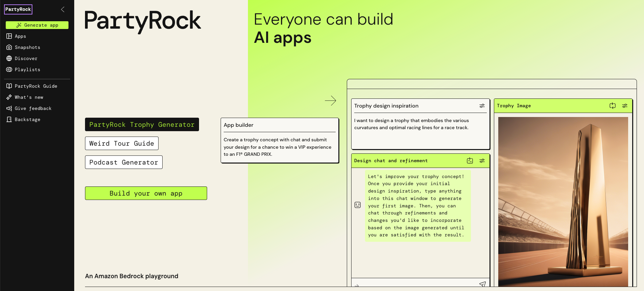Image resolution: width=644 pixels, height=291 pixels.
Task: Click the magic wand icon on Generate app
Action: tap(19, 25)
